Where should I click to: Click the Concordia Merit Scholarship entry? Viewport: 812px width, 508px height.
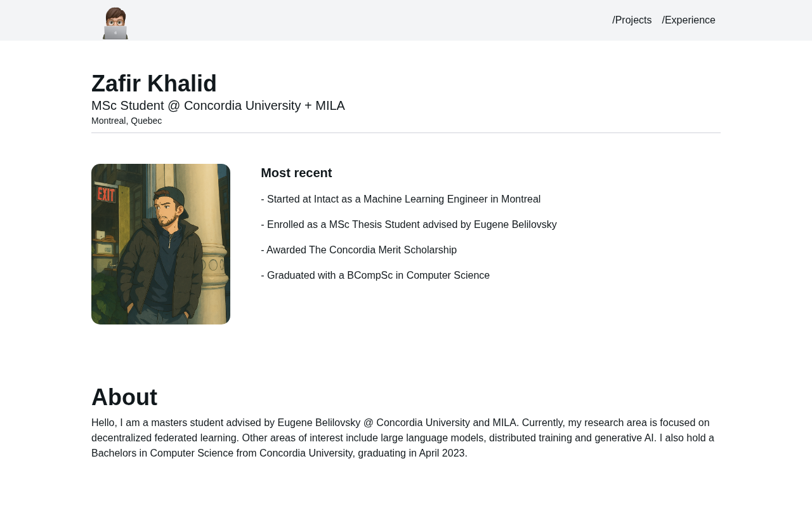pyautogui.click(x=359, y=250)
